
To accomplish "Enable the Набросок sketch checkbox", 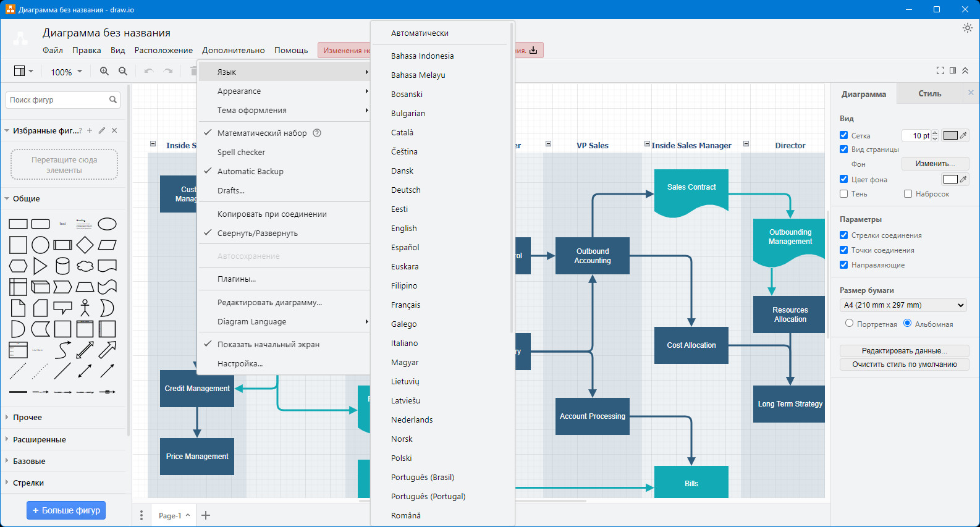I will pos(908,193).
